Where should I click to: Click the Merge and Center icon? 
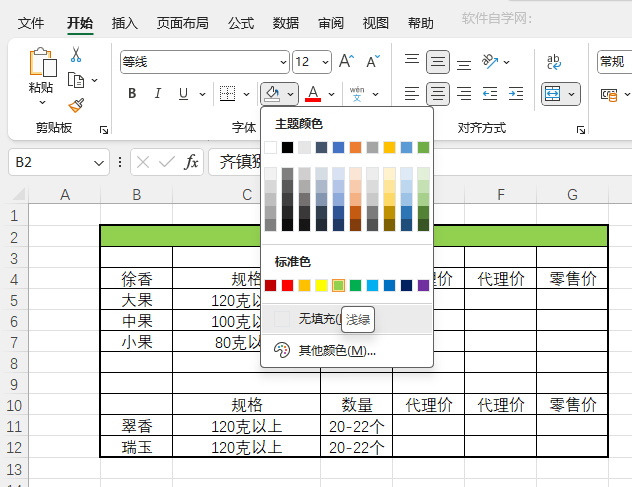pos(552,94)
